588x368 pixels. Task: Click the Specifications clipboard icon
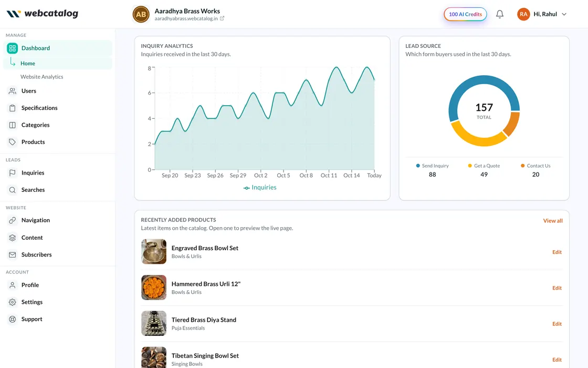(13, 108)
